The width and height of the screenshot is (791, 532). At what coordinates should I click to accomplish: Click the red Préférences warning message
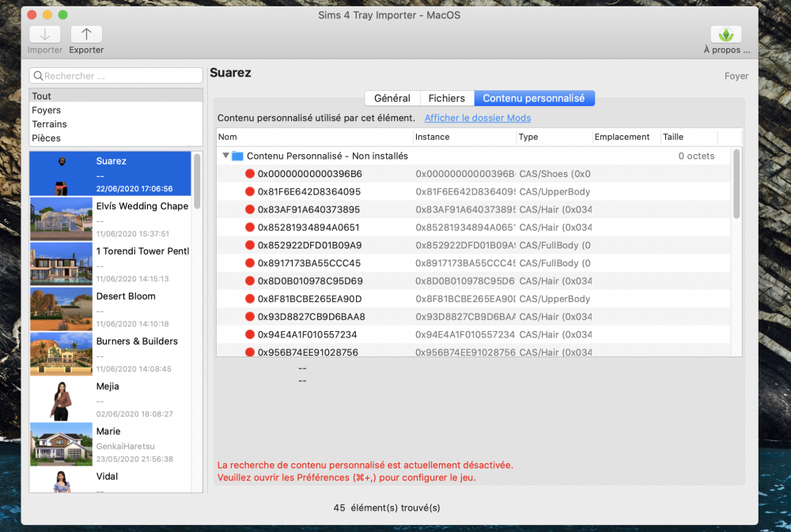click(x=365, y=471)
